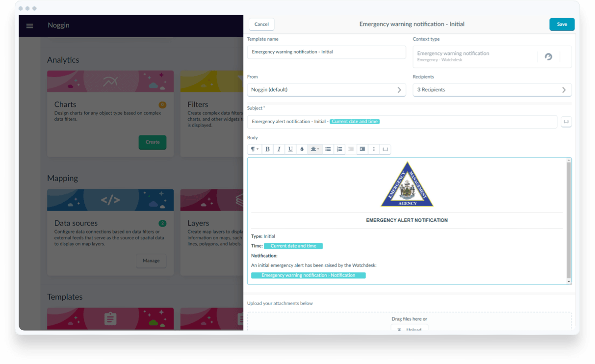Insert an unordered bullet list
The width and height of the screenshot is (595, 364).
[x=328, y=149]
